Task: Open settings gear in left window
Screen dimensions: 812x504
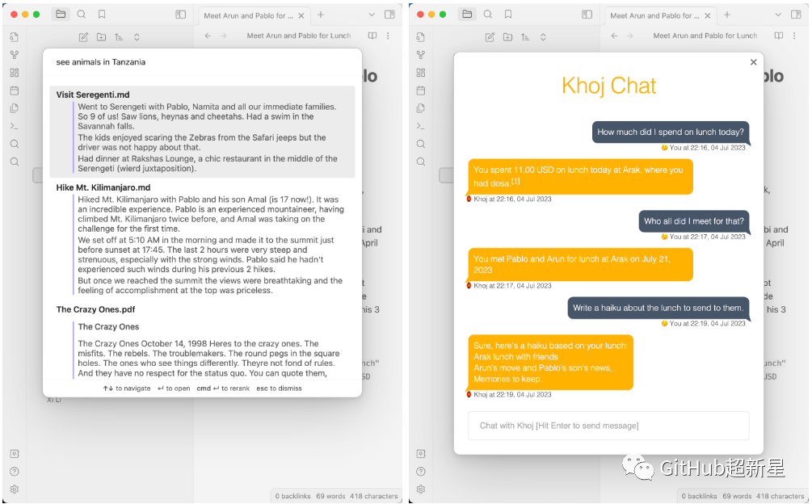Action: coord(15,489)
